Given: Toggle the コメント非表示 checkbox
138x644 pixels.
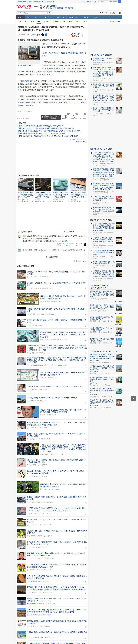Looking at the screenshot, I should (75, 261).
